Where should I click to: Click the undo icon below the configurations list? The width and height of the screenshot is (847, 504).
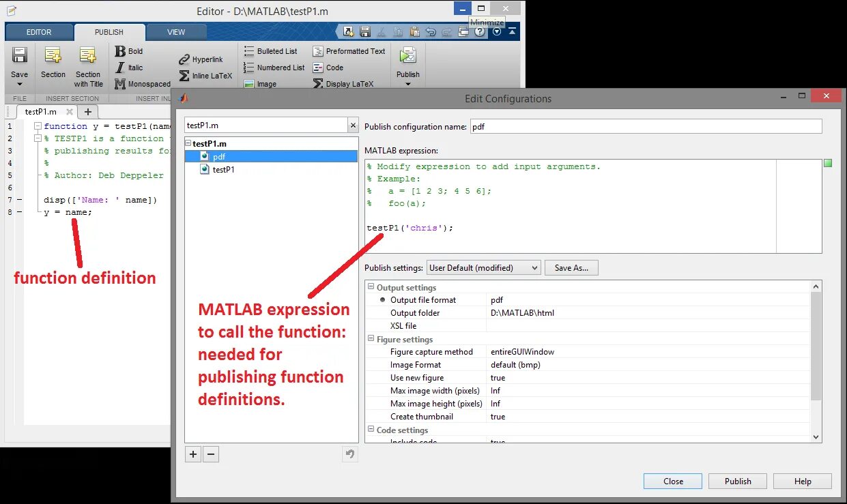350,454
